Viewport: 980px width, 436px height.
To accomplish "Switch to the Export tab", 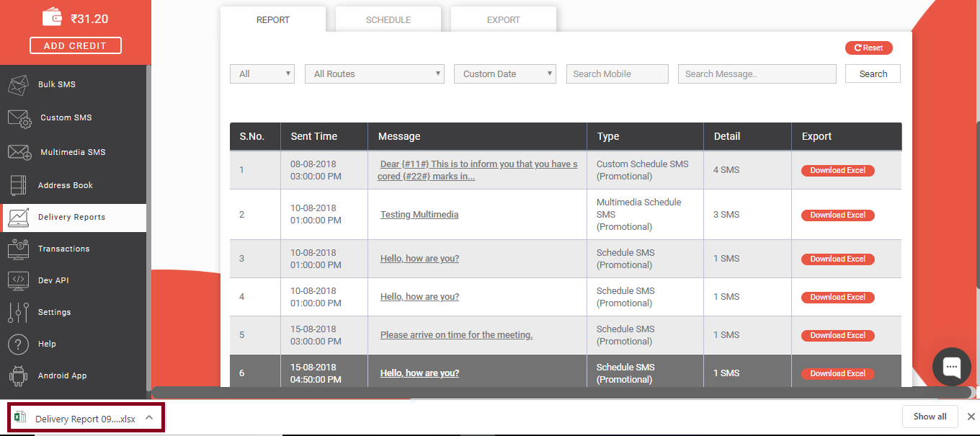I will point(503,20).
